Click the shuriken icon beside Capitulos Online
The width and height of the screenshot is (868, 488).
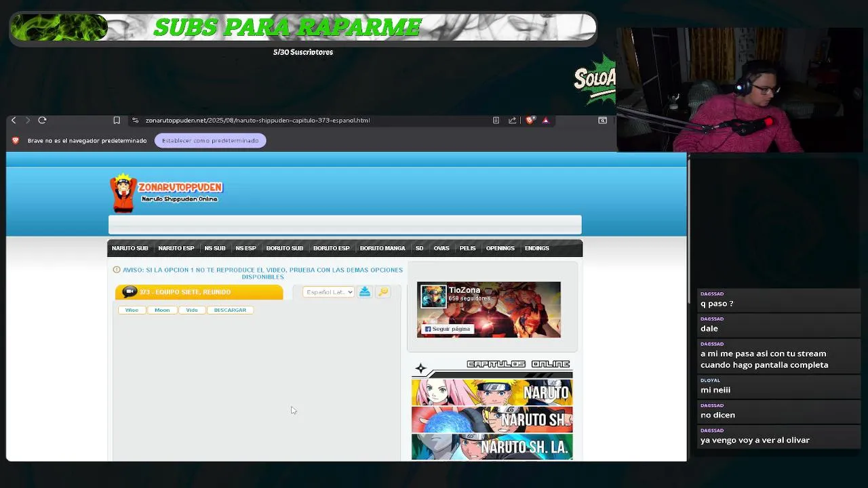420,369
